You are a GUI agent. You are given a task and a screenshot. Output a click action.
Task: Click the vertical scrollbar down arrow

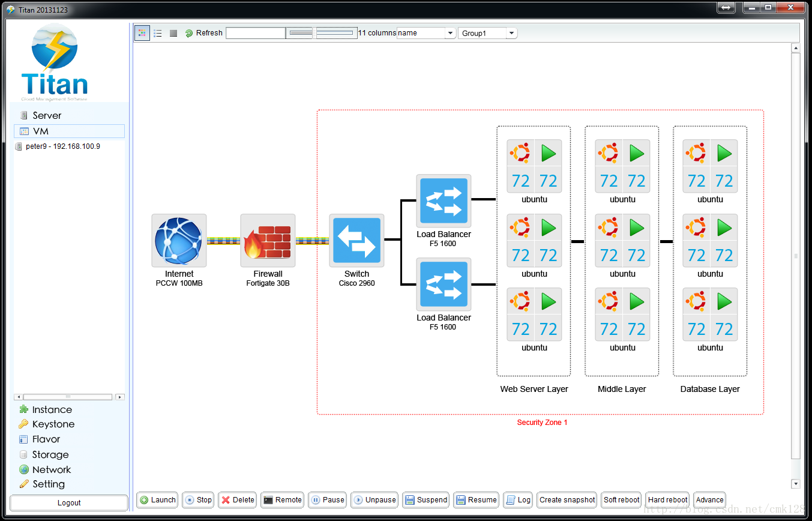coord(796,484)
